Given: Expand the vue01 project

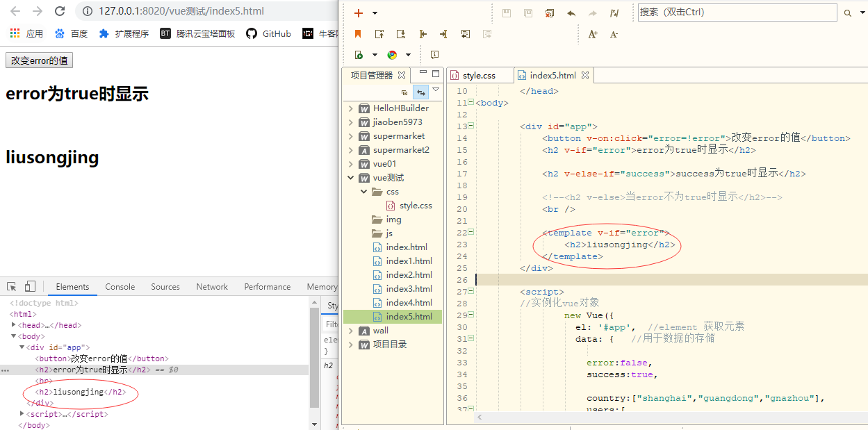Looking at the screenshot, I should (351, 164).
